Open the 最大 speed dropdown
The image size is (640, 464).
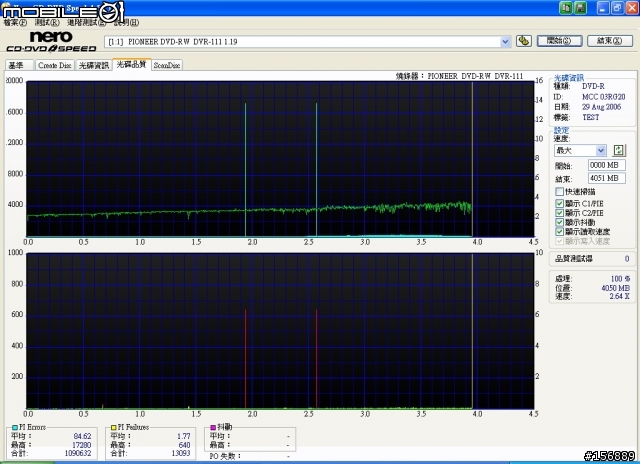[x=600, y=151]
